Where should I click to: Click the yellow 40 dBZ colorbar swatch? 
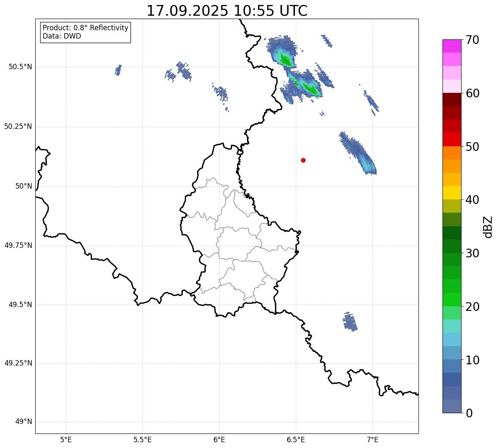452,193
